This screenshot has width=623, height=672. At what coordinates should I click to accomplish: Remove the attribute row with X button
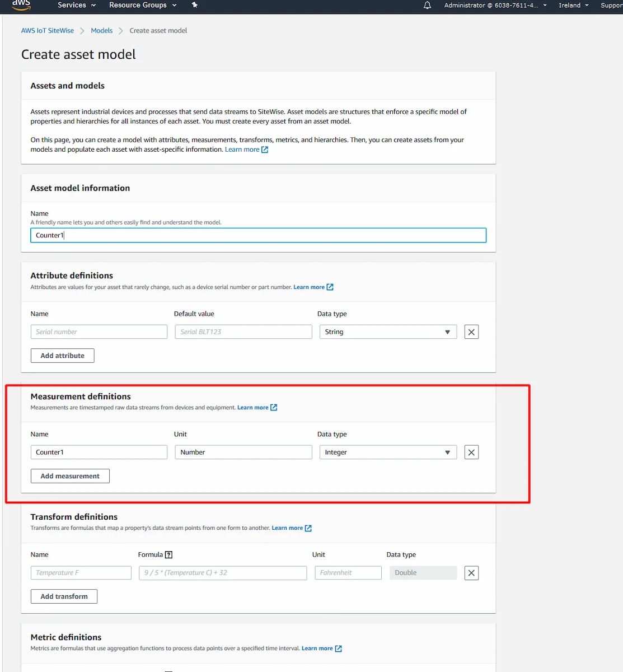471,332
